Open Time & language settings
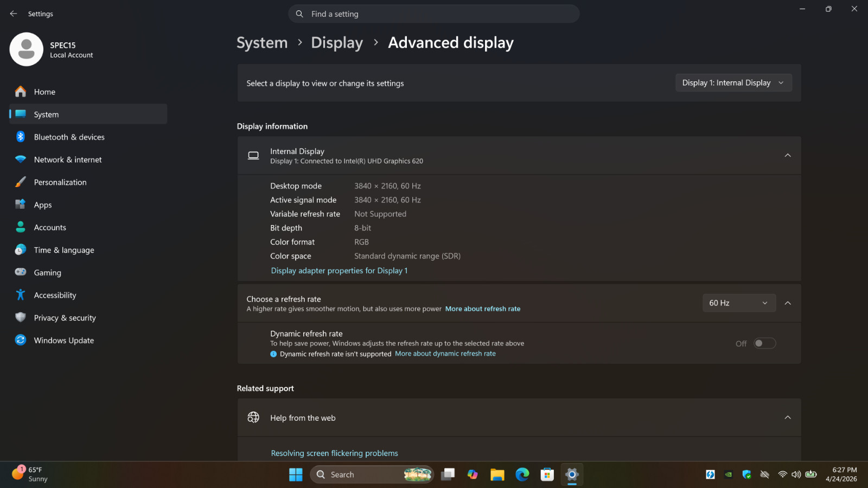The image size is (868, 488). pos(88,250)
